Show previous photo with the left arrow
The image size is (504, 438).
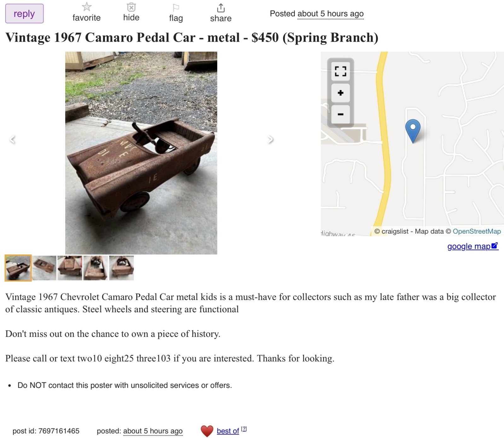click(13, 139)
